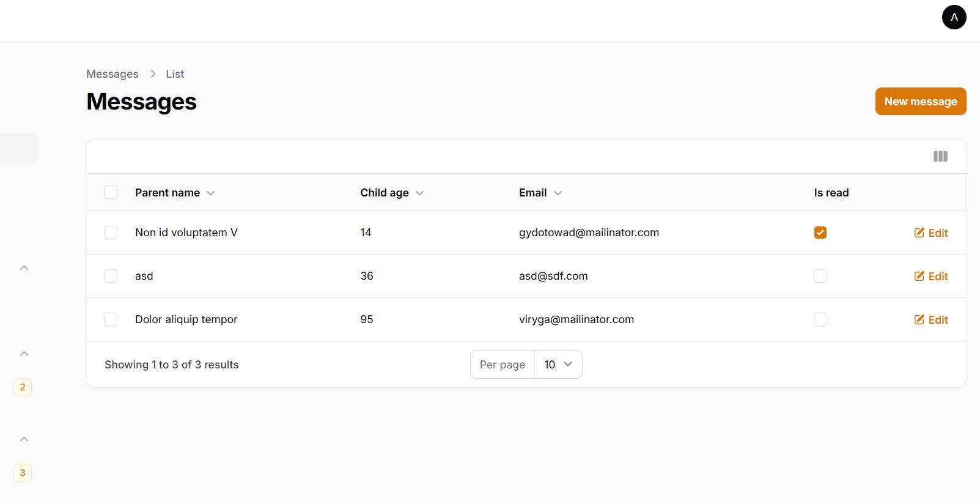Select row checkbox for Dolor aliquip tempor

(x=111, y=319)
